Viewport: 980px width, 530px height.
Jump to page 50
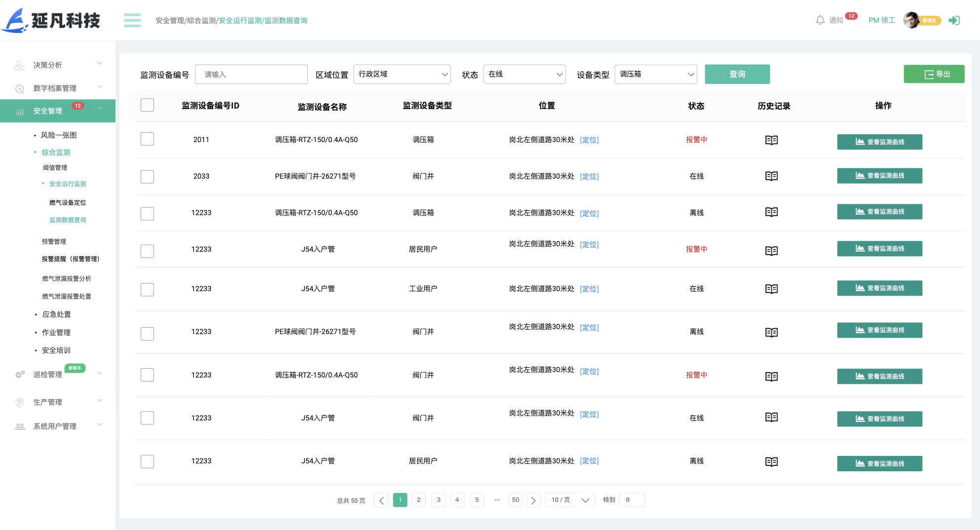point(515,500)
